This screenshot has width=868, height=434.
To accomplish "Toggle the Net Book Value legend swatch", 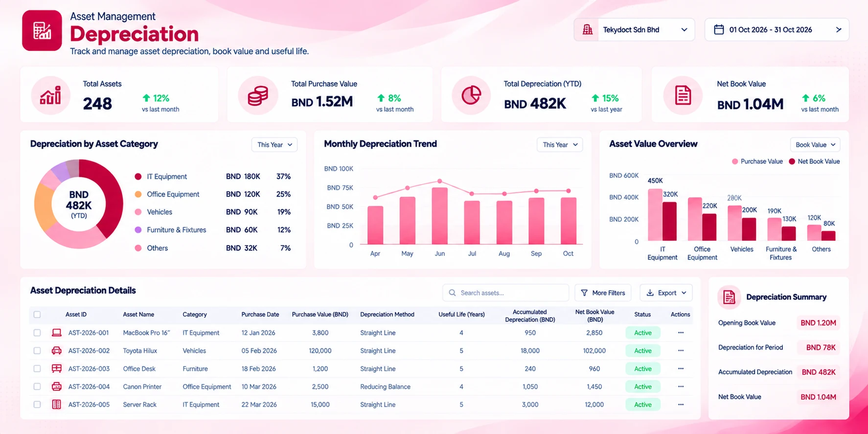I will pyautogui.click(x=792, y=161).
